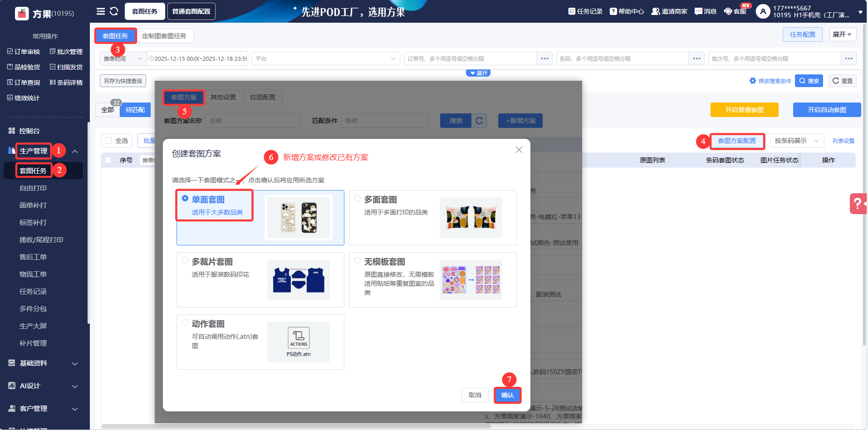The width and height of the screenshot is (868, 430).
Task: Collapse the 生产管理 menu section
Action: click(x=75, y=151)
